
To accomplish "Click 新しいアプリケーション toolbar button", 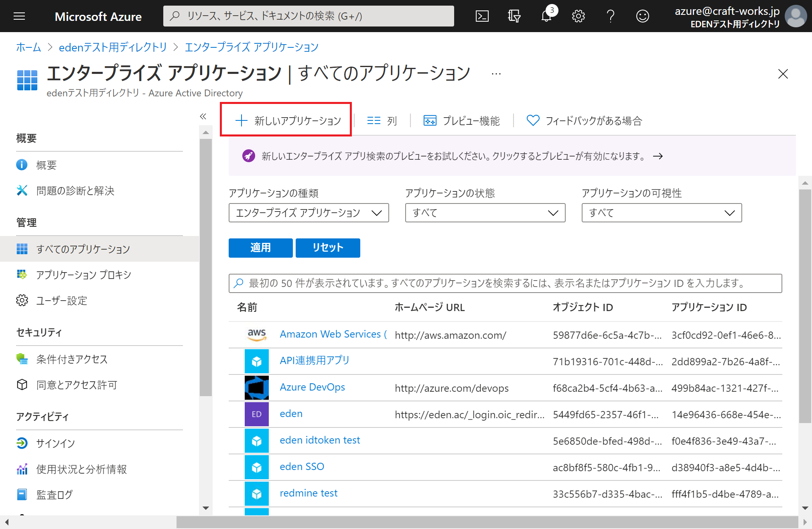I will coord(287,120).
